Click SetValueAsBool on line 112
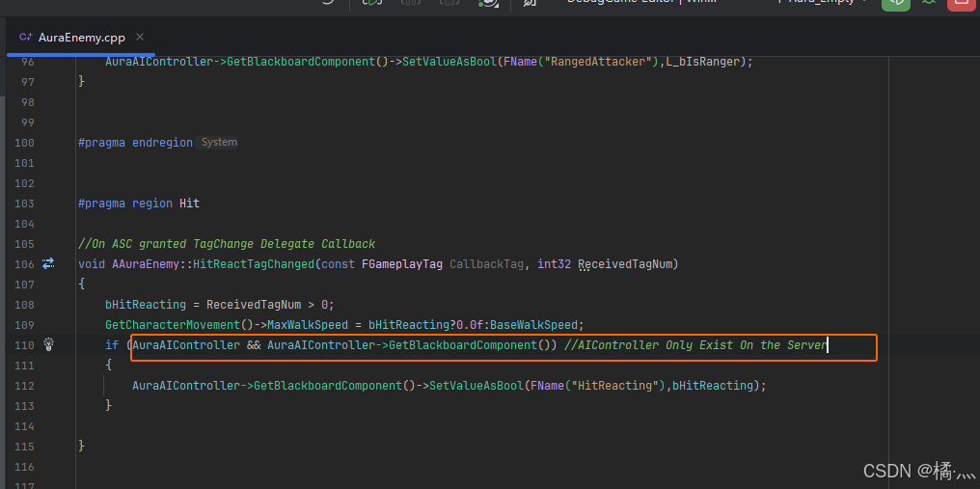Viewport: 980px width, 489px height. point(476,386)
